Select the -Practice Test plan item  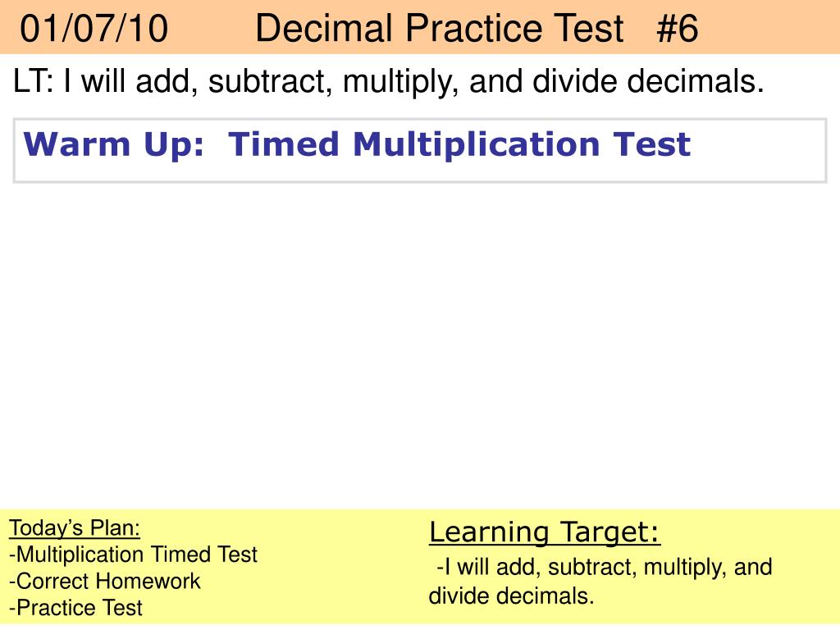tap(75, 608)
